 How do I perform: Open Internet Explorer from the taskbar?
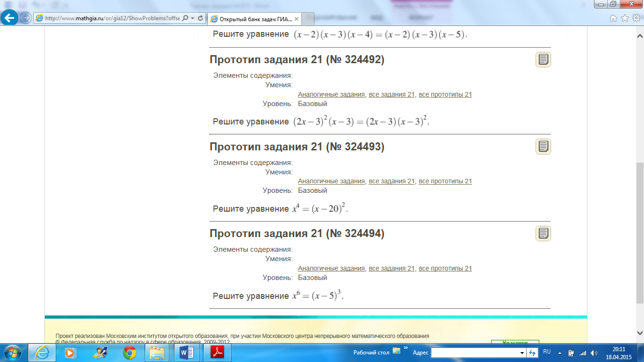(x=42, y=352)
